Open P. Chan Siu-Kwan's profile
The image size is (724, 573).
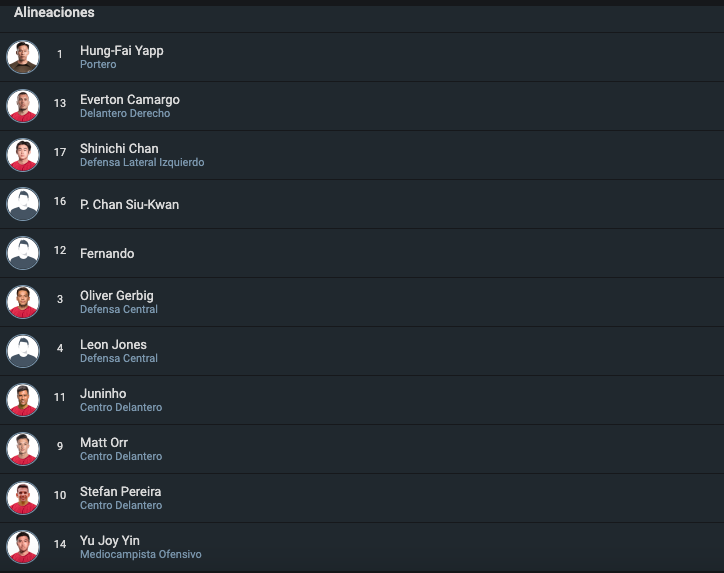(129, 205)
